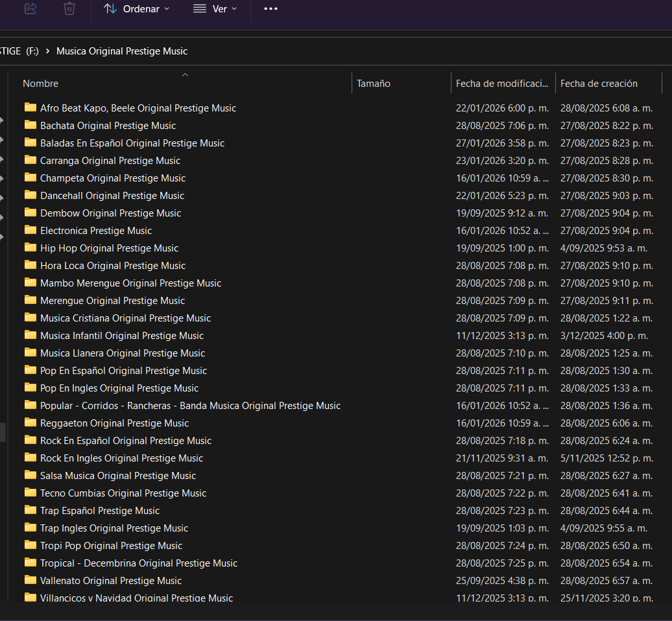Click folder icon of Electronica Prestige Music
Viewport: 672px width, 621px height.
pos(30,230)
